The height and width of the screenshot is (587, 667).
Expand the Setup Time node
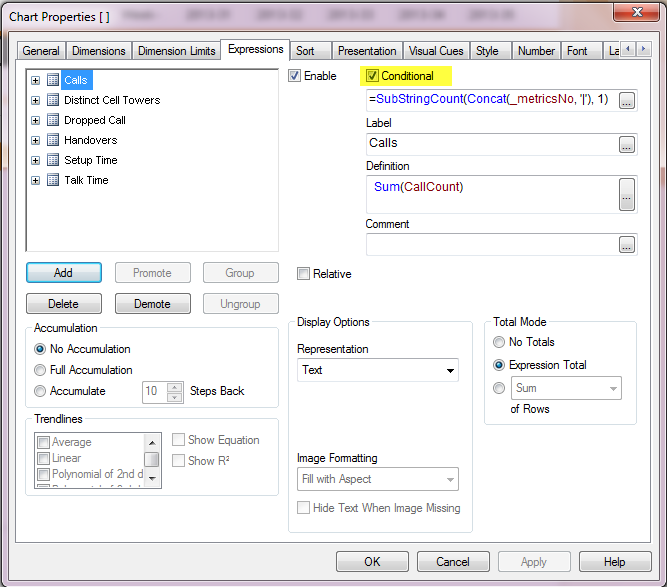click(x=36, y=160)
